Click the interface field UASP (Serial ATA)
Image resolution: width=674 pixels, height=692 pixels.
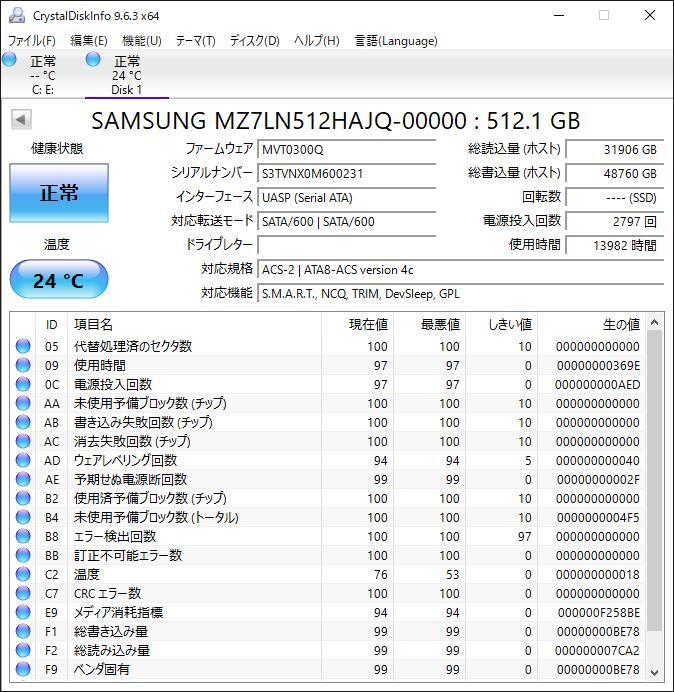tap(347, 197)
